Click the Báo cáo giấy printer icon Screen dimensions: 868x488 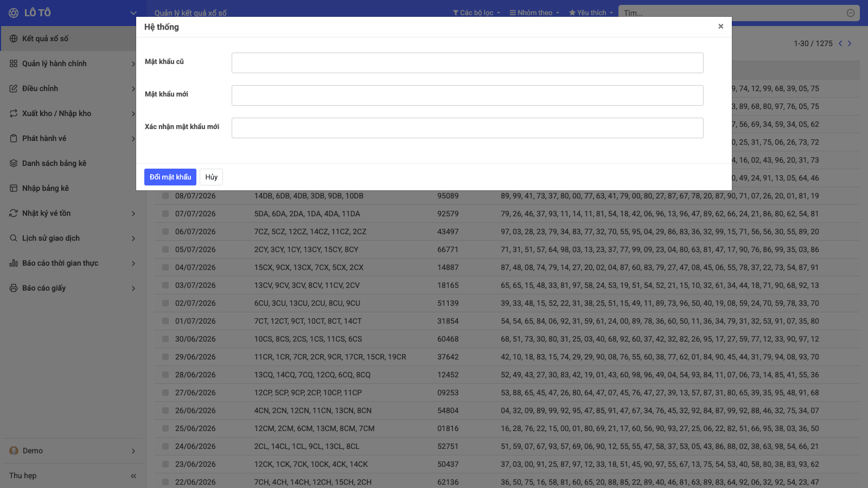click(14, 288)
